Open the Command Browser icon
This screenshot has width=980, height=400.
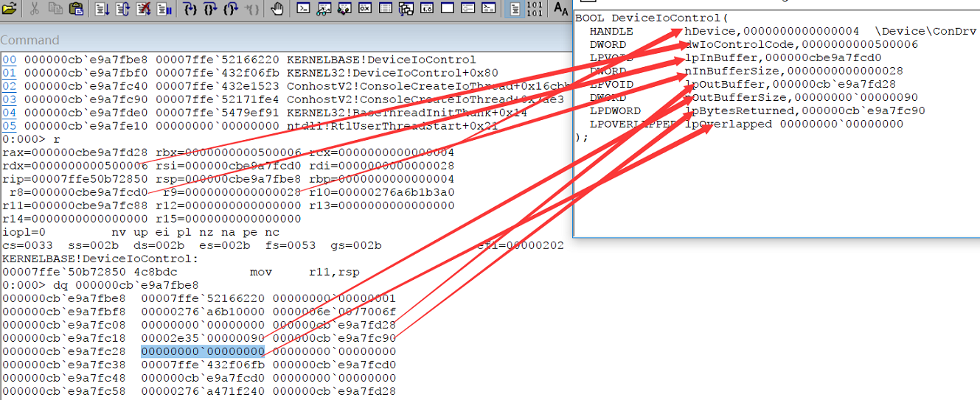488,9
